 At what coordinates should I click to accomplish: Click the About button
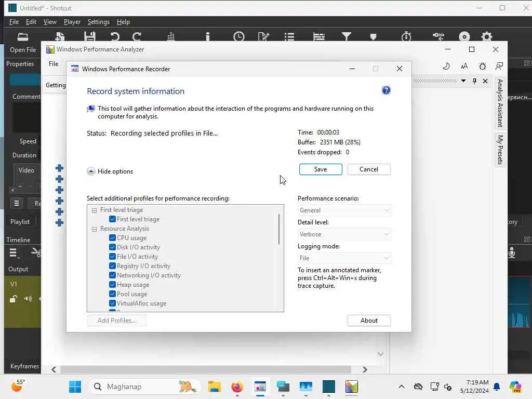click(369, 321)
